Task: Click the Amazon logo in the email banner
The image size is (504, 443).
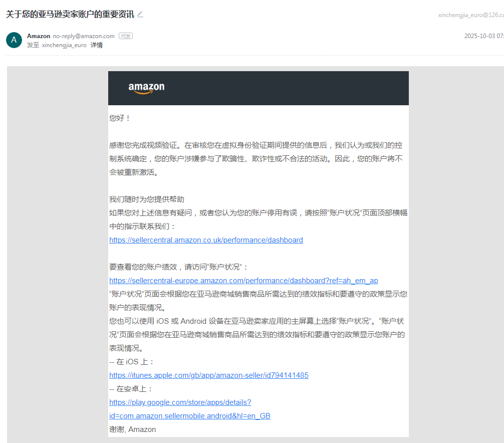Action: [x=146, y=88]
